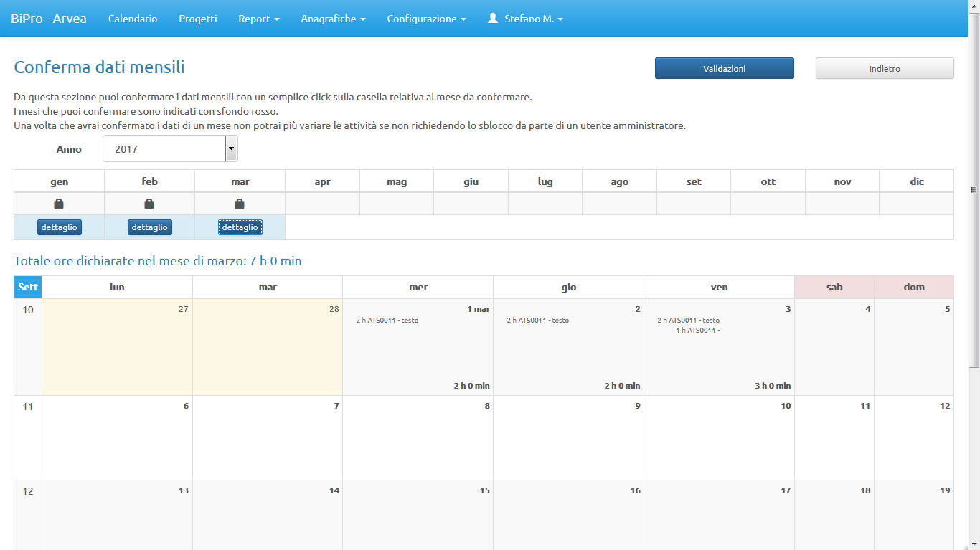Expand the Report menu

258,19
